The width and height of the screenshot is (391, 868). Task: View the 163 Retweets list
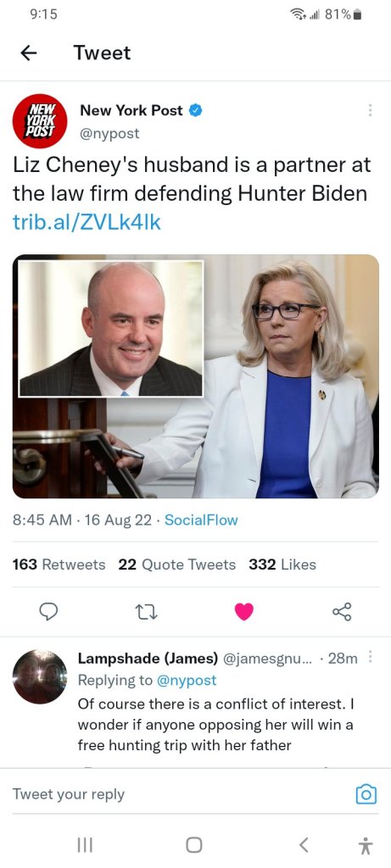coord(59,564)
